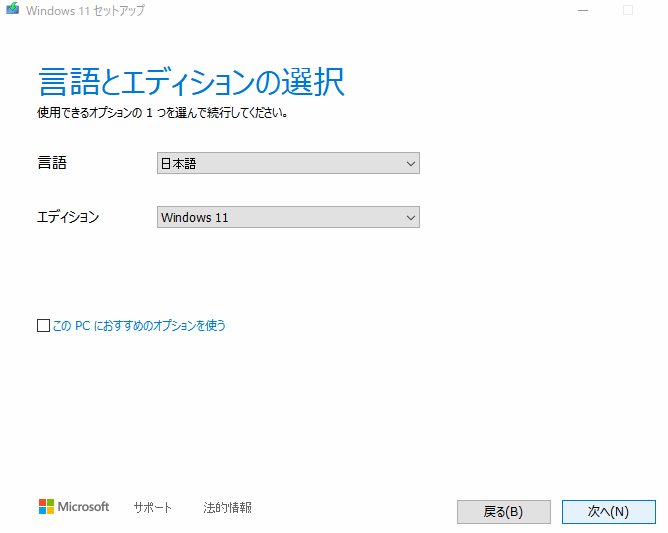The image size is (668, 533).
Task: Open the エディション dropdown showing Windows 11
Action: pyautogui.click(x=288, y=217)
